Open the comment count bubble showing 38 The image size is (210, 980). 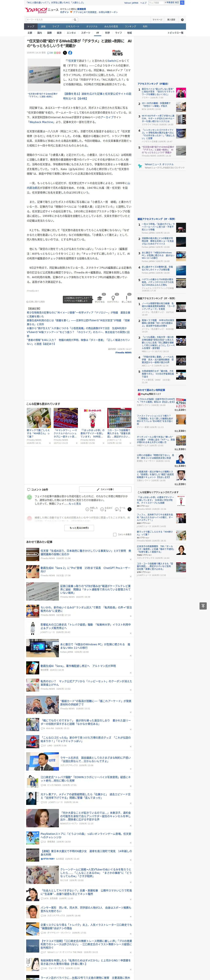tap(50, 53)
